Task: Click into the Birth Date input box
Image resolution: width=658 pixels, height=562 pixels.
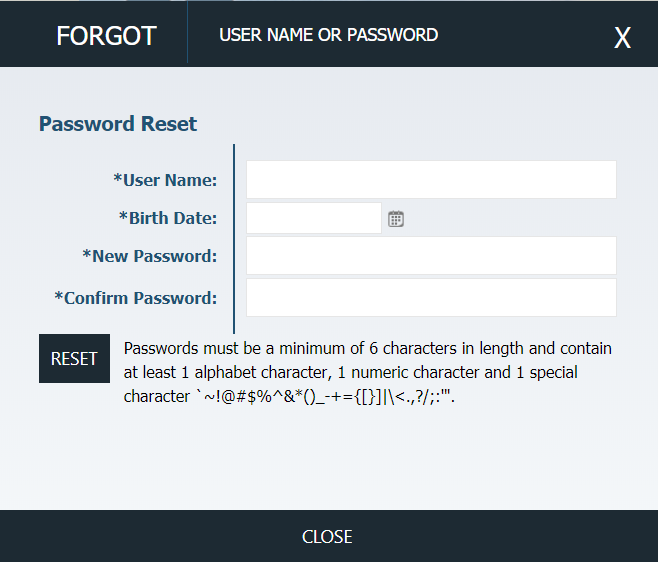Action: (313, 218)
